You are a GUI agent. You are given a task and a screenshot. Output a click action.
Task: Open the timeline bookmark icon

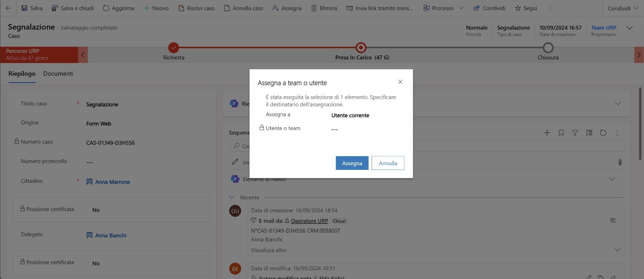(561, 133)
